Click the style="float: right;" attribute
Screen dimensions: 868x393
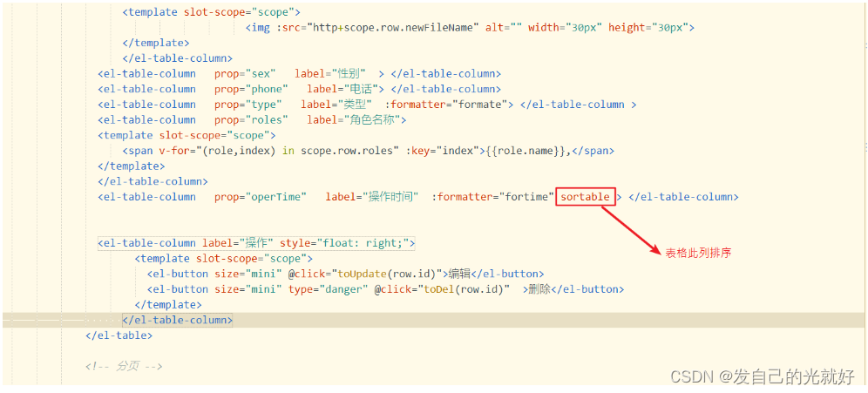[x=344, y=243]
